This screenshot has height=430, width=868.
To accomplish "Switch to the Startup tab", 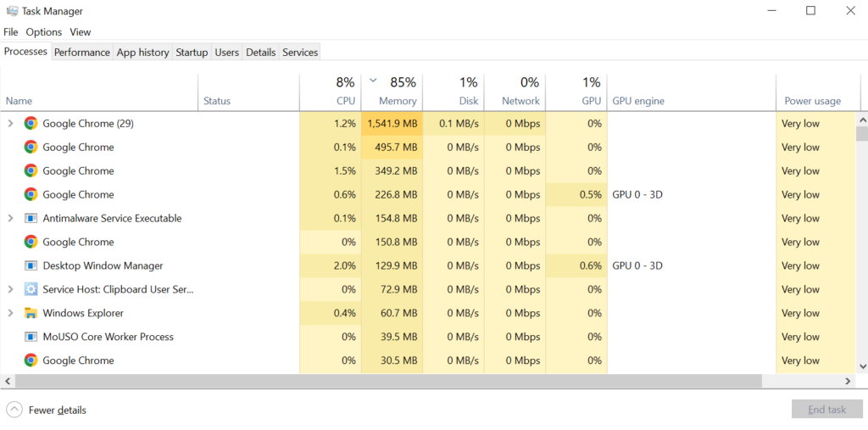I will point(192,52).
